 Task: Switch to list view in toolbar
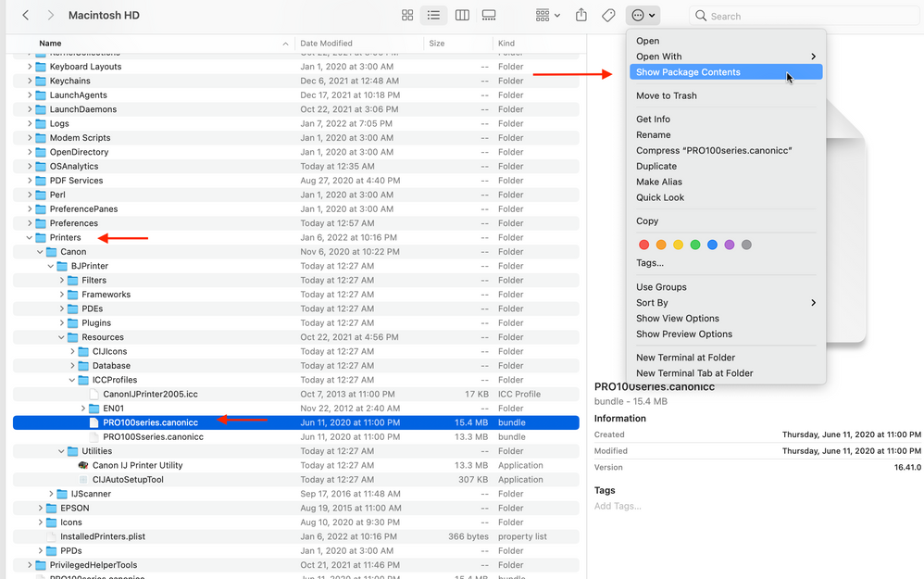[433, 16]
